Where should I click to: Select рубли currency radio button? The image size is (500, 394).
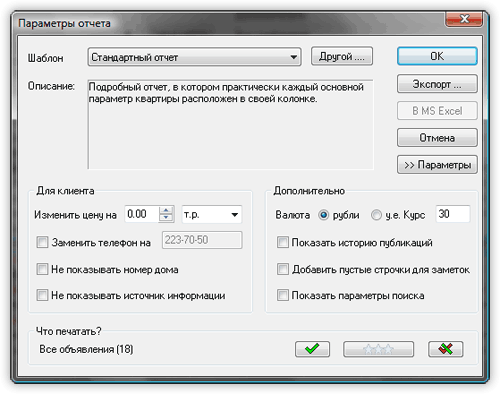323,215
